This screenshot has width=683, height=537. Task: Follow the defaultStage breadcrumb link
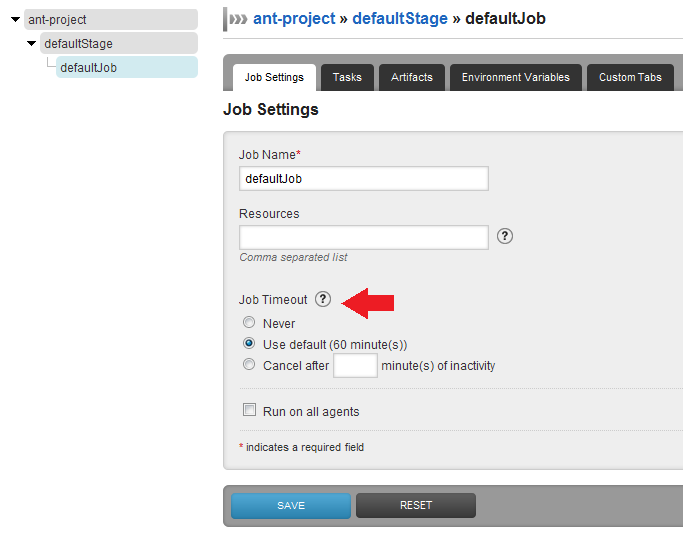pyautogui.click(x=400, y=19)
